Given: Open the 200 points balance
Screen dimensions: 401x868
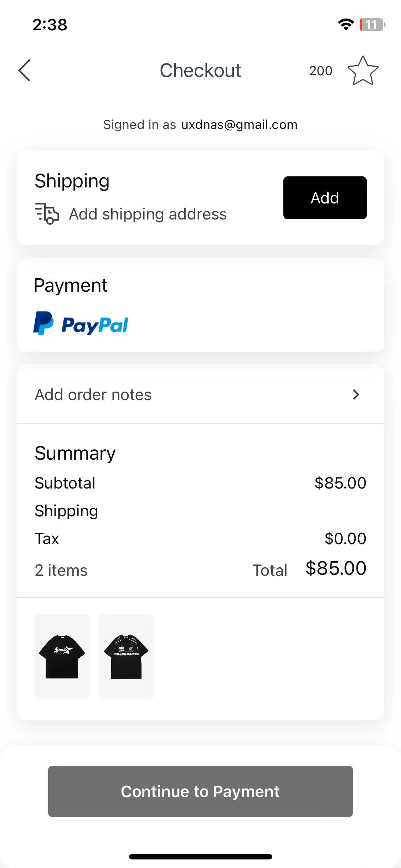Looking at the screenshot, I should point(321,71).
